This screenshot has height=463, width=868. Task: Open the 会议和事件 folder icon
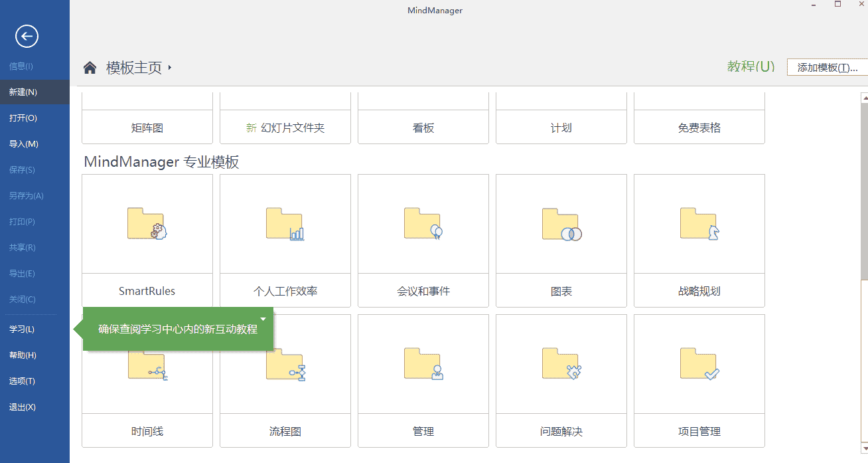pos(423,224)
